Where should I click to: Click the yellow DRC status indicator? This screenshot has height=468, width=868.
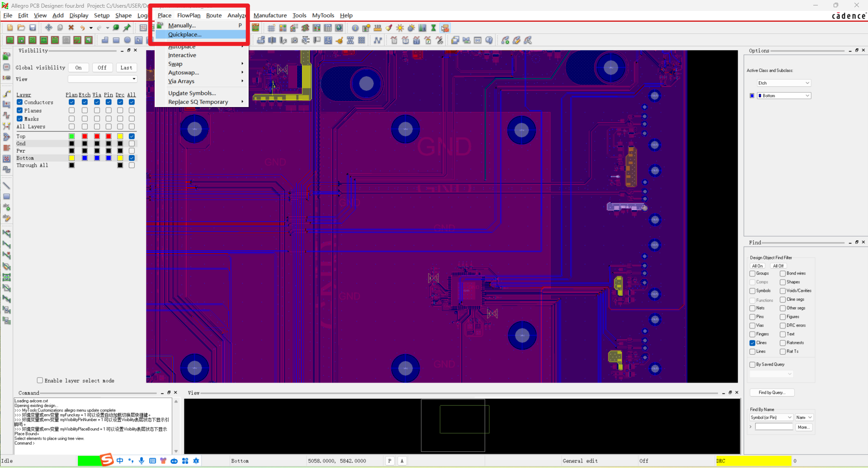tap(754, 461)
